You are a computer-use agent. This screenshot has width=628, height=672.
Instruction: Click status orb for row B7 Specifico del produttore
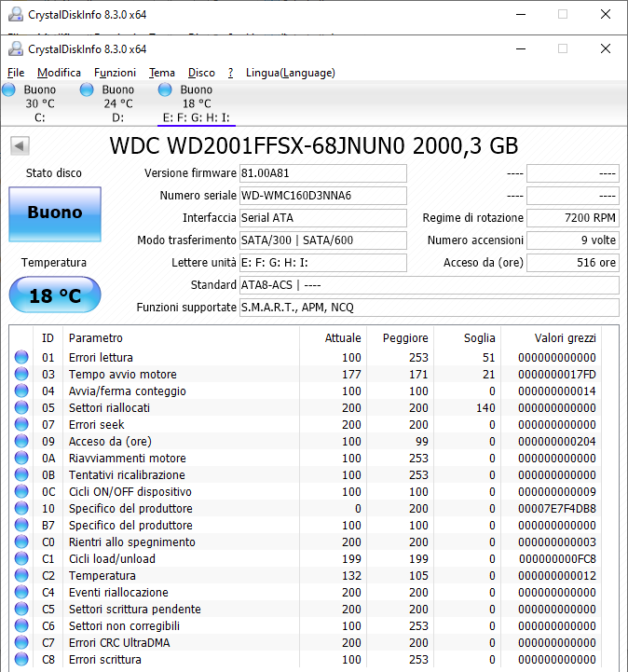[x=21, y=525]
